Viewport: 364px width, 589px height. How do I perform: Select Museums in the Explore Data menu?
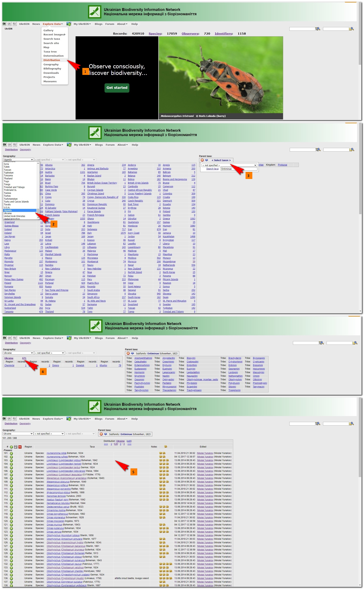point(50,81)
